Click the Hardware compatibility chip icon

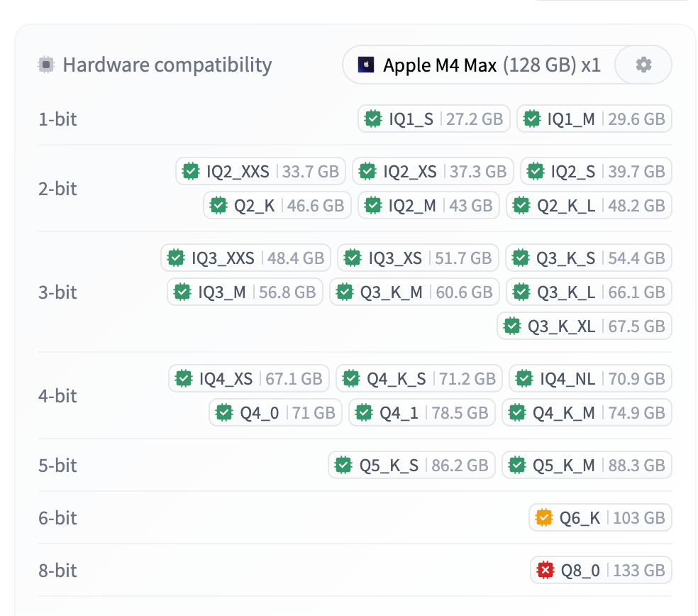pos(46,65)
